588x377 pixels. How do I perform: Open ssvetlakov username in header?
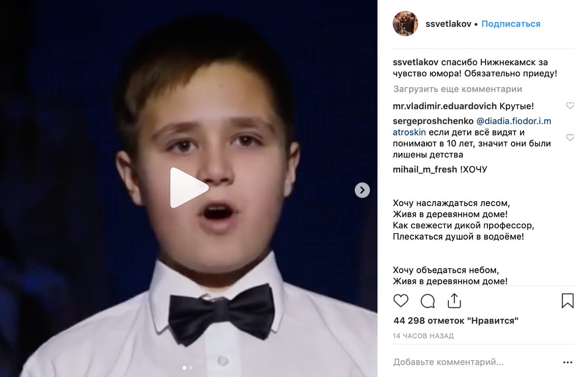click(x=448, y=24)
